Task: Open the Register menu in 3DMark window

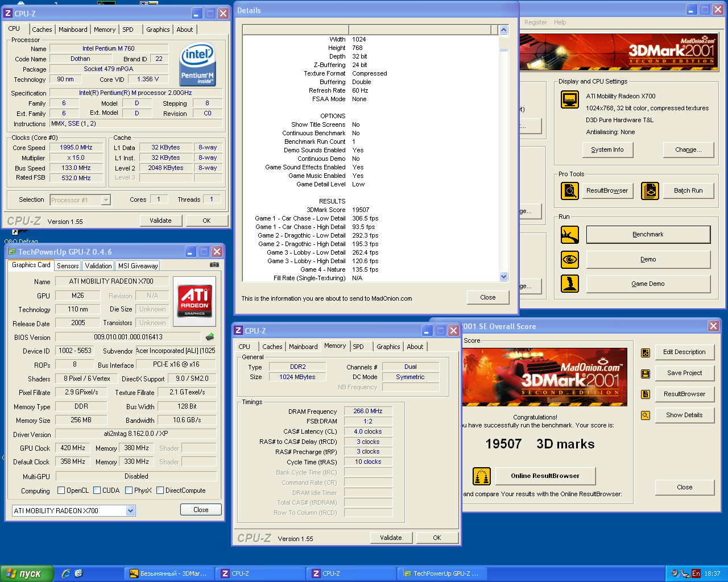Action: coord(536,22)
